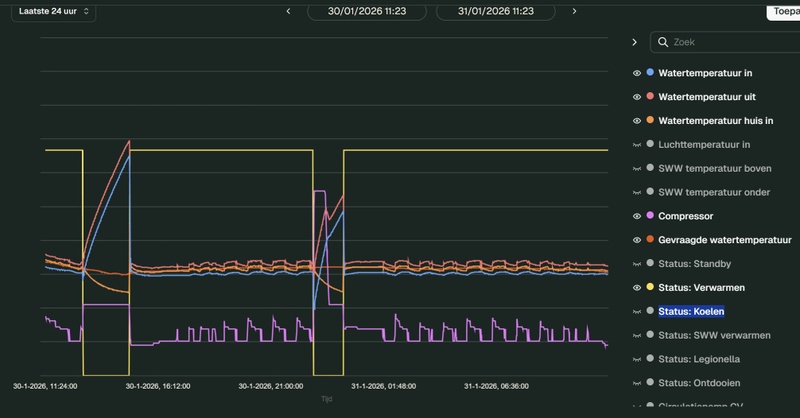
Task: Select the Status: Ontdooien label
Action: pyautogui.click(x=699, y=383)
